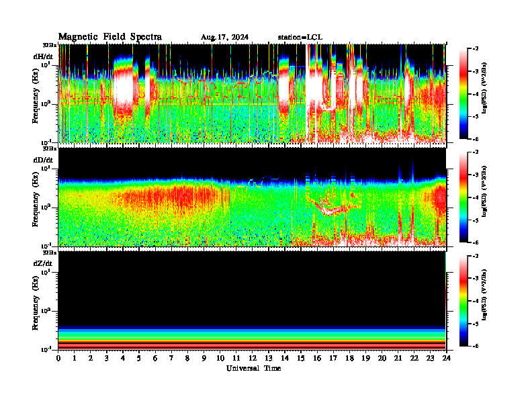Click hour 15 on Universal Time axis
532x411 pixels.
click(301, 359)
